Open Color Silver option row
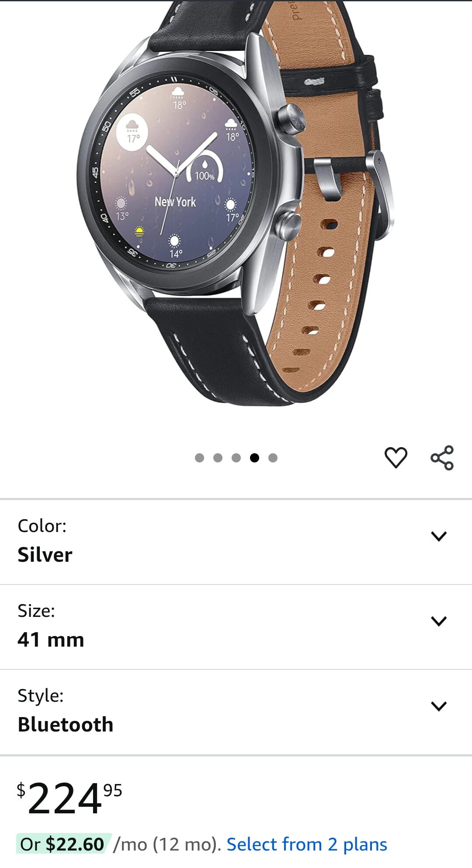472x868 pixels. pos(236,542)
